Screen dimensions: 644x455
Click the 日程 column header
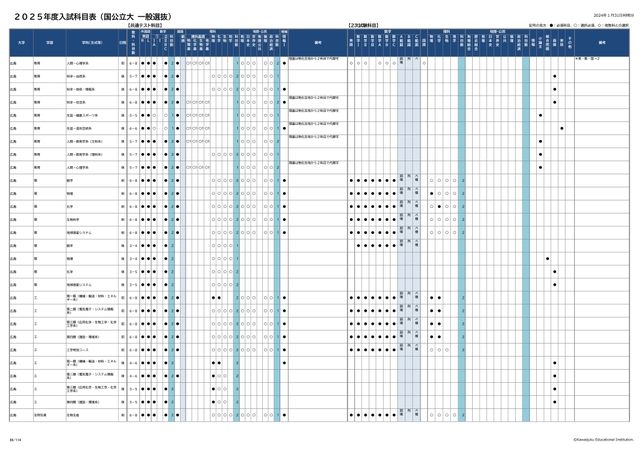coord(123,43)
